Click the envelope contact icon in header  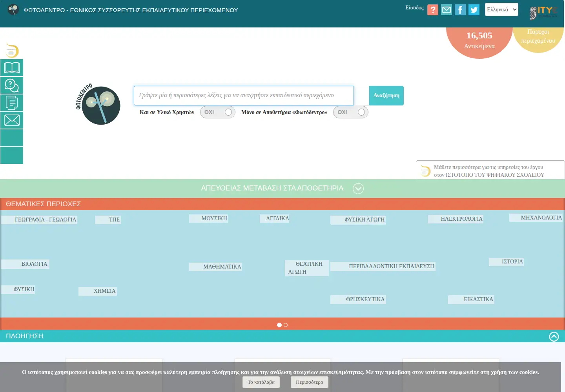pyautogui.click(x=447, y=10)
